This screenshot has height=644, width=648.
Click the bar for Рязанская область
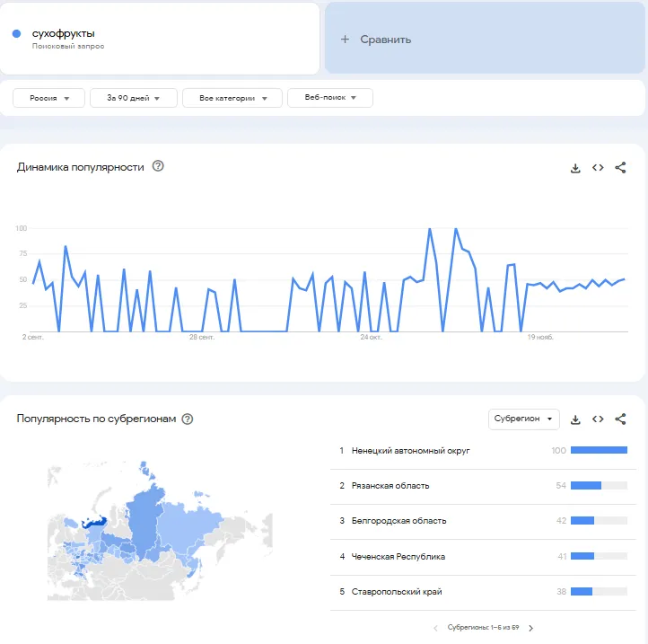599,485
